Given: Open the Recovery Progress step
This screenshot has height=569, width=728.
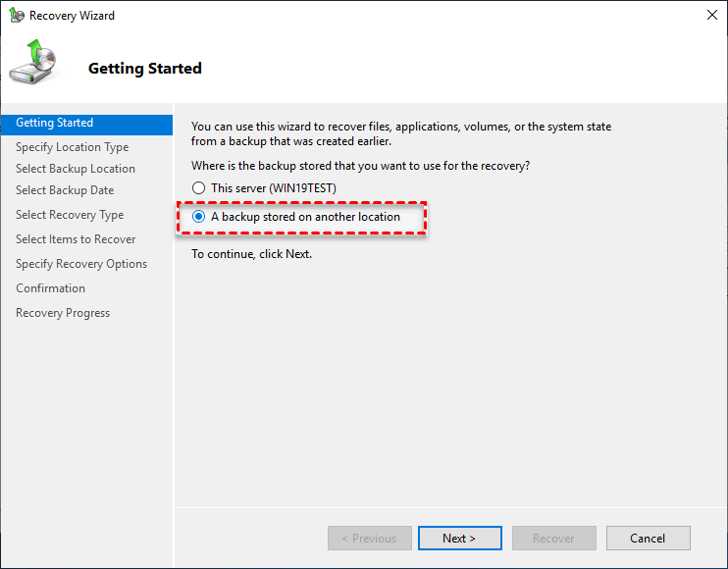Looking at the screenshot, I should [x=63, y=313].
